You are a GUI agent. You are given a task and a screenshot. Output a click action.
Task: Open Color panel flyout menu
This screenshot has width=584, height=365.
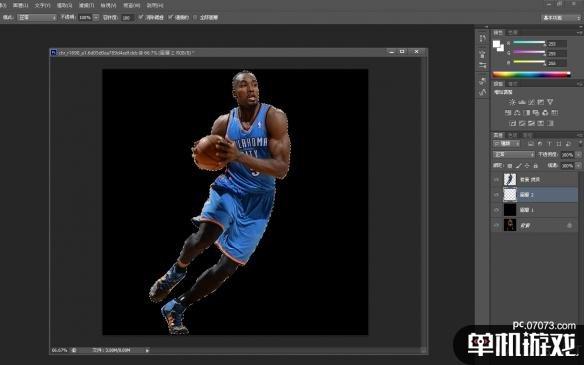coord(580,33)
